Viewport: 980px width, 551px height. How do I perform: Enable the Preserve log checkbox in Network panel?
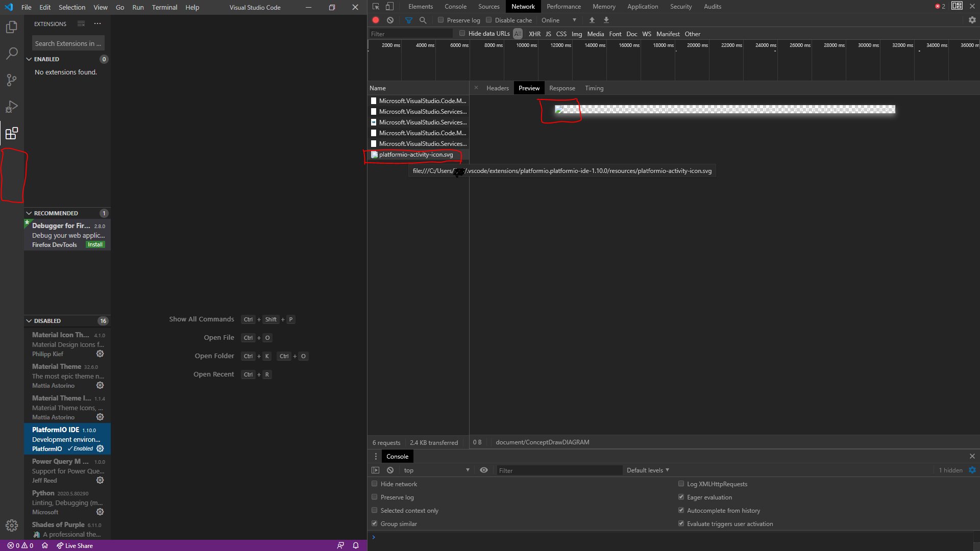point(440,20)
